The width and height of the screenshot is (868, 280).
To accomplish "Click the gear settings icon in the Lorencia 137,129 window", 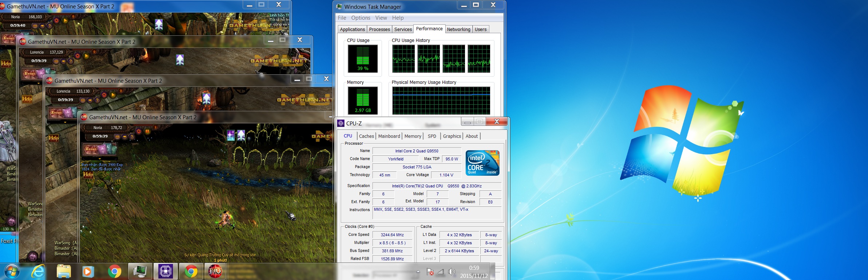I will pos(77,56).
